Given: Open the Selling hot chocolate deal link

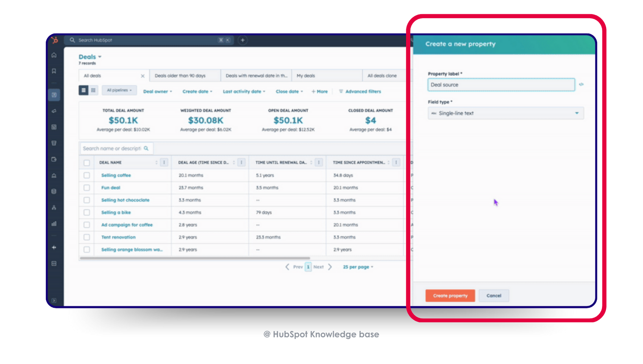Looking at the screenshot, I should pos(125,200).
